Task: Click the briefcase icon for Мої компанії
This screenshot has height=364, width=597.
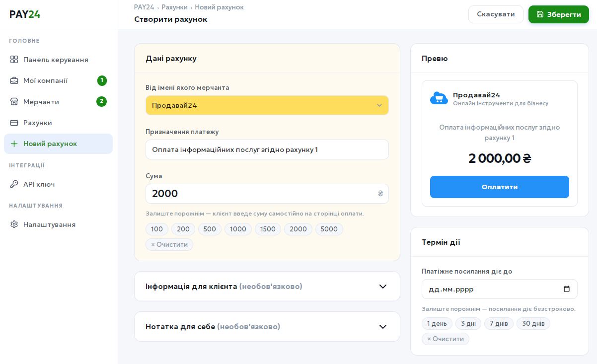Action: coord(14,80)
